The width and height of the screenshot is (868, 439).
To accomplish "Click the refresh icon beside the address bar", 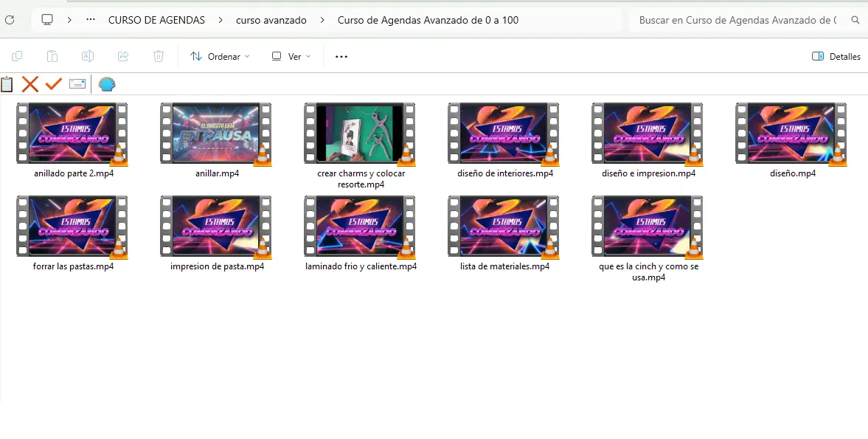I will click(10, 20).
